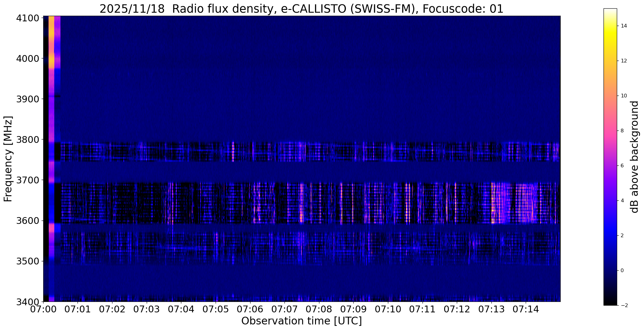Click the 07:12 time tick label
Image resolution: width=644 pixels, height=330 pixels.
457,309
